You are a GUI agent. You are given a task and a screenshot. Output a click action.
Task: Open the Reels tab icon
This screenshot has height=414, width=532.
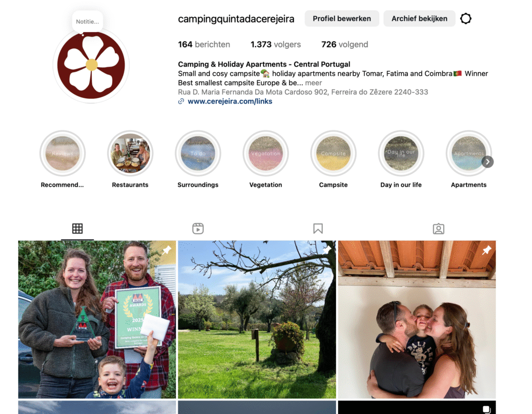click(x=198, y=228)
